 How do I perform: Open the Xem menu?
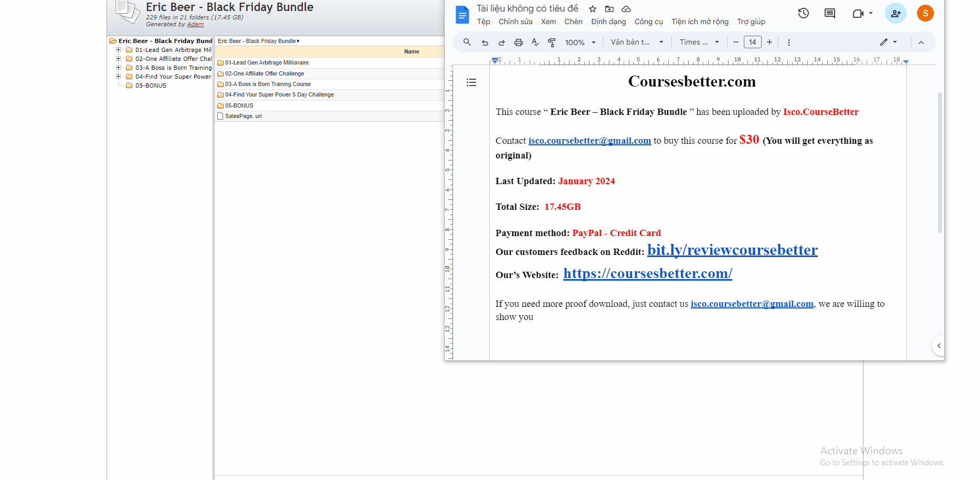click(549, 22)
